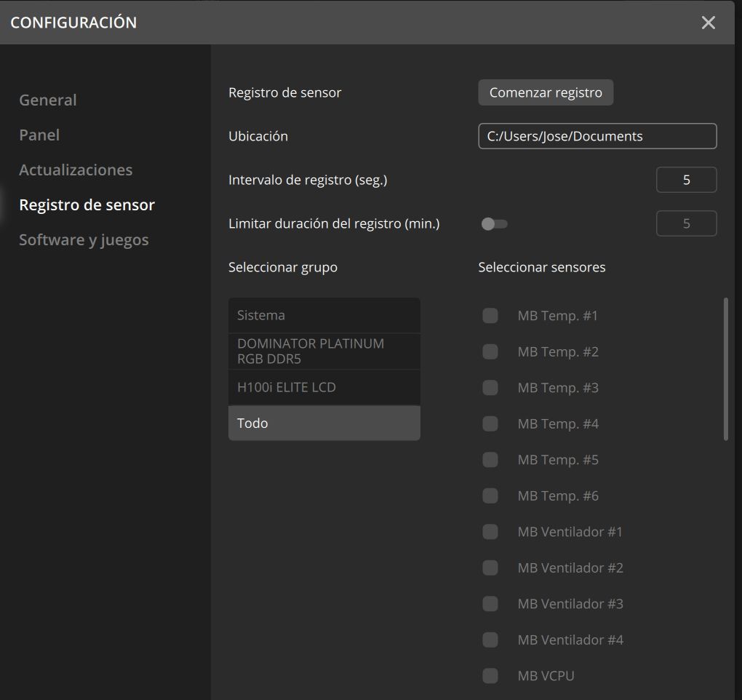Viewport: 742px width, 700px height.
Task: Enable Limitar duración del registro toggle
Action: coord(494,224)
